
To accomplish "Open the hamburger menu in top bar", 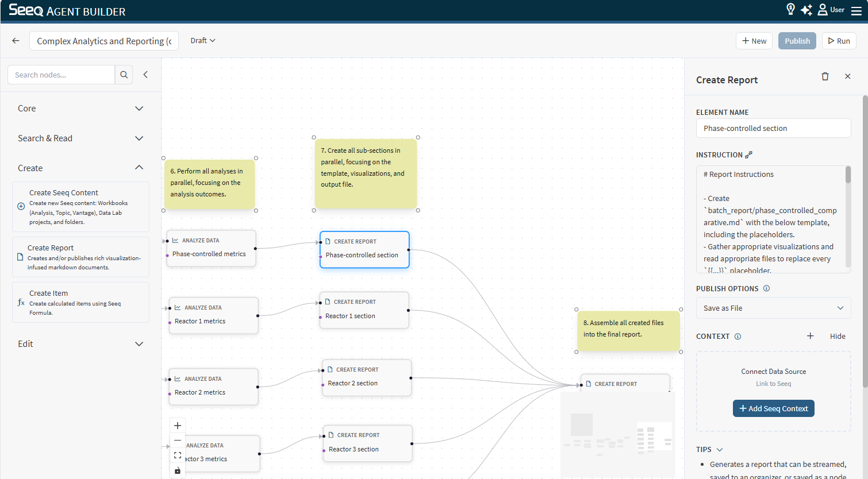I will coord(856,10).
